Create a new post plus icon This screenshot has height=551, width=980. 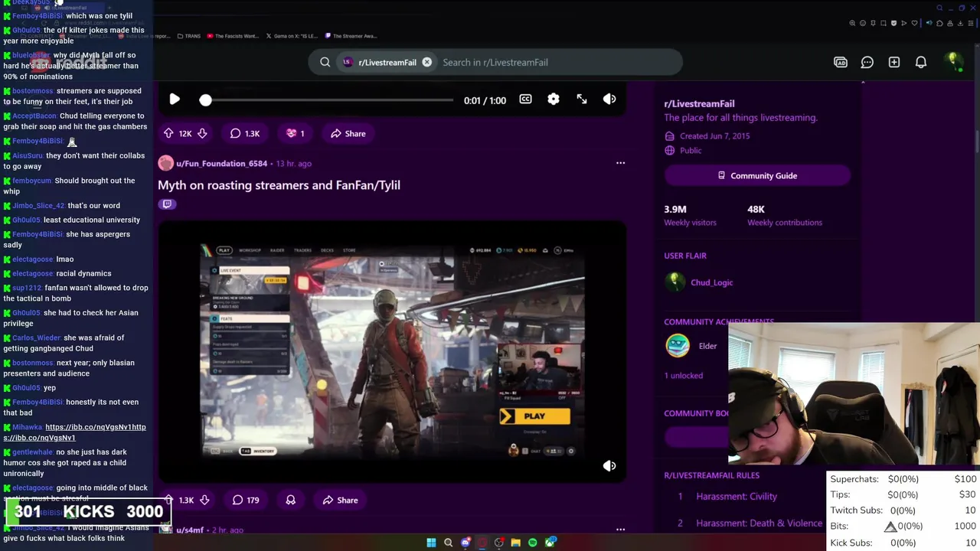[894, 62]
